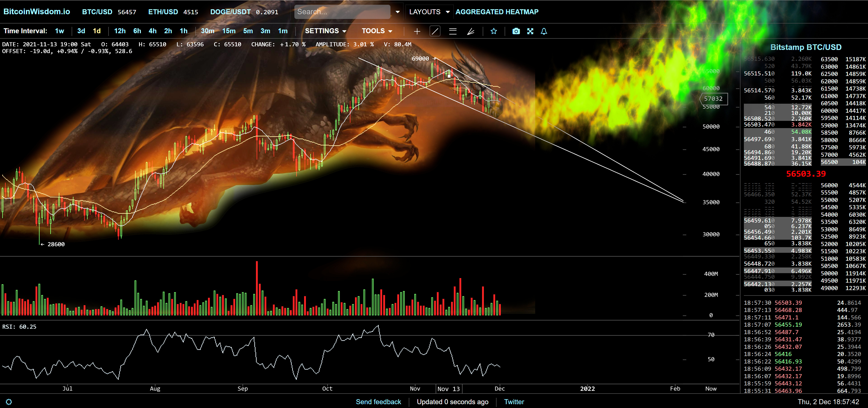Viewport: 868px width, 408px height.
Task: Click the 28600 low price annotation
Action: coord(56,244)
